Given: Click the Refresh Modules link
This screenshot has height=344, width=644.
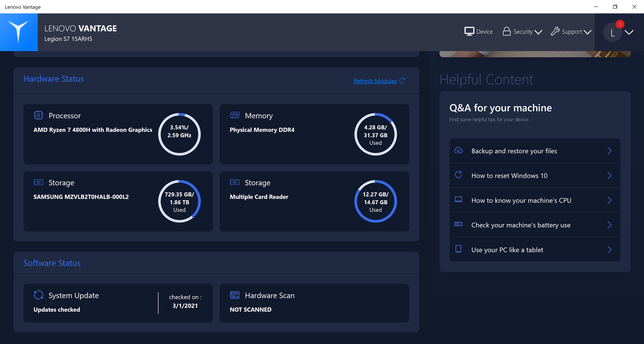Looking at the screenshot, I should (375, 81).
